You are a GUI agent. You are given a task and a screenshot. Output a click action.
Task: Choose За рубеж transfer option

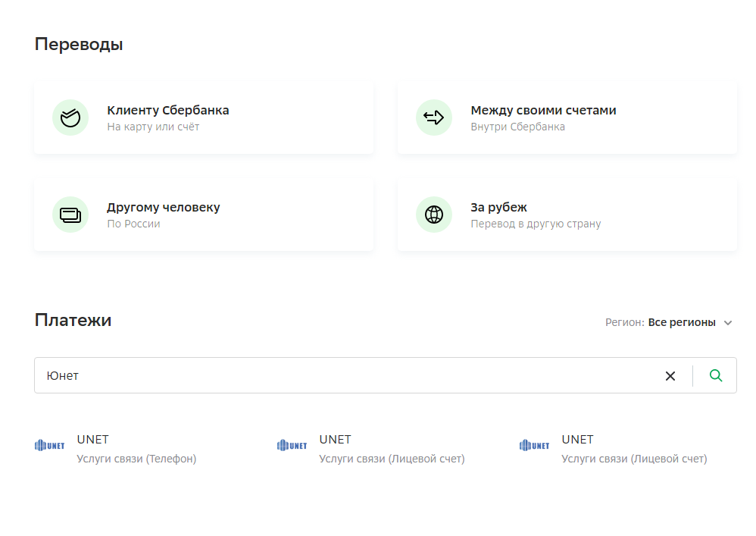click(x=567, y=215)
